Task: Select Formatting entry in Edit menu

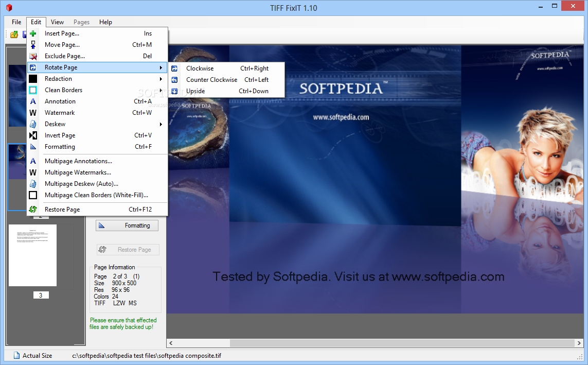Action: [98, 147]
